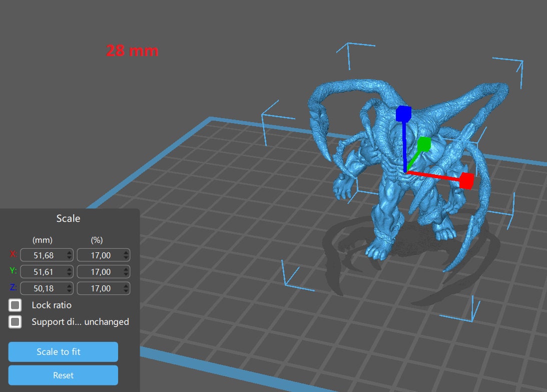
Task: Increase X mm value with up arrow
Action: point(69,252)
